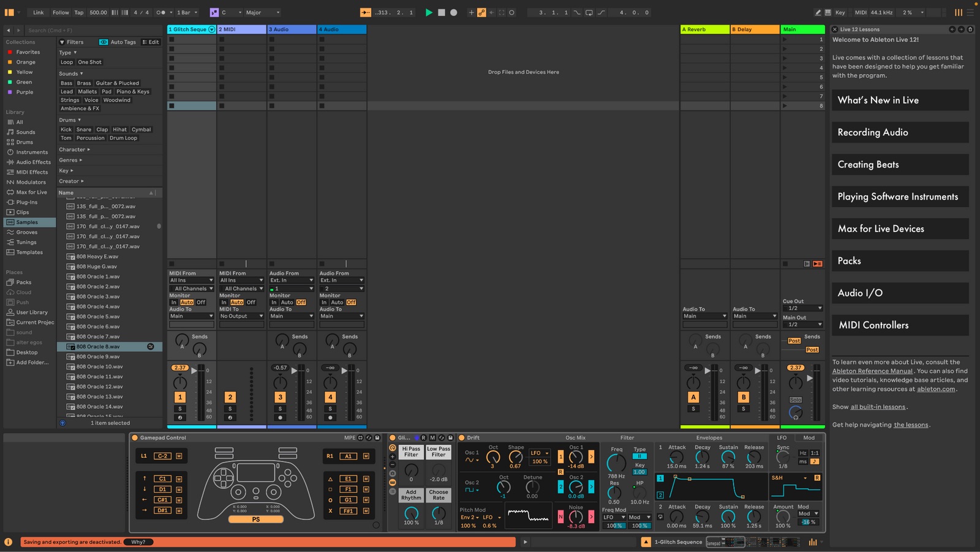Click the A Reverb return track header
Image resolution: width=980 pixels, height=552 pixels.
coord(704,29)
